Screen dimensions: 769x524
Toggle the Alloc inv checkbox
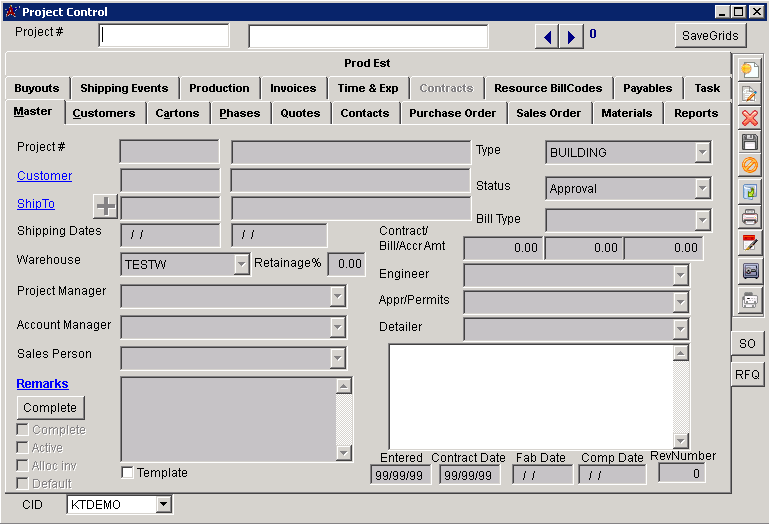pyautogui.click(x=23, y=466)
